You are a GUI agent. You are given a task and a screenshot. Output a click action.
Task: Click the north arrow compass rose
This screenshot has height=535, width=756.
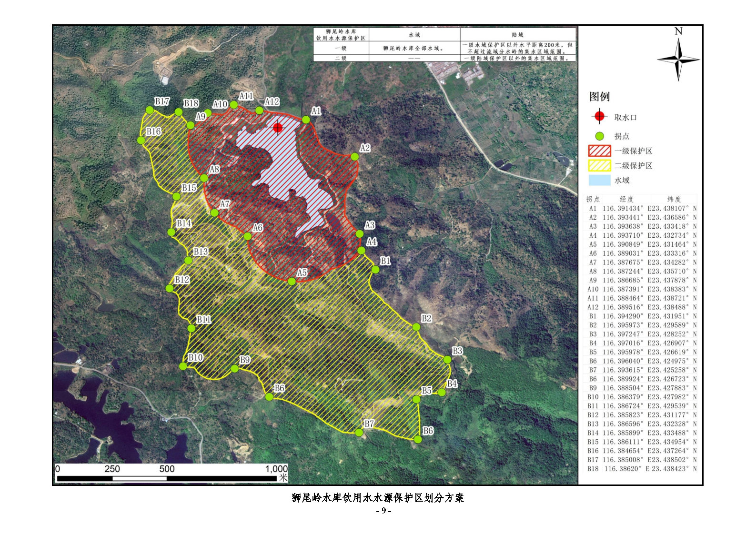pos(678,59)
